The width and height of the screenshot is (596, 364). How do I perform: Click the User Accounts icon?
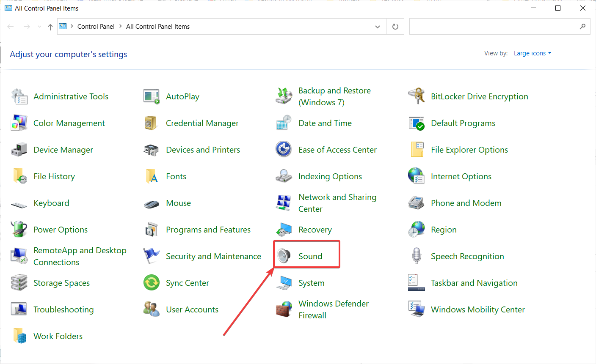pos(152,309)
